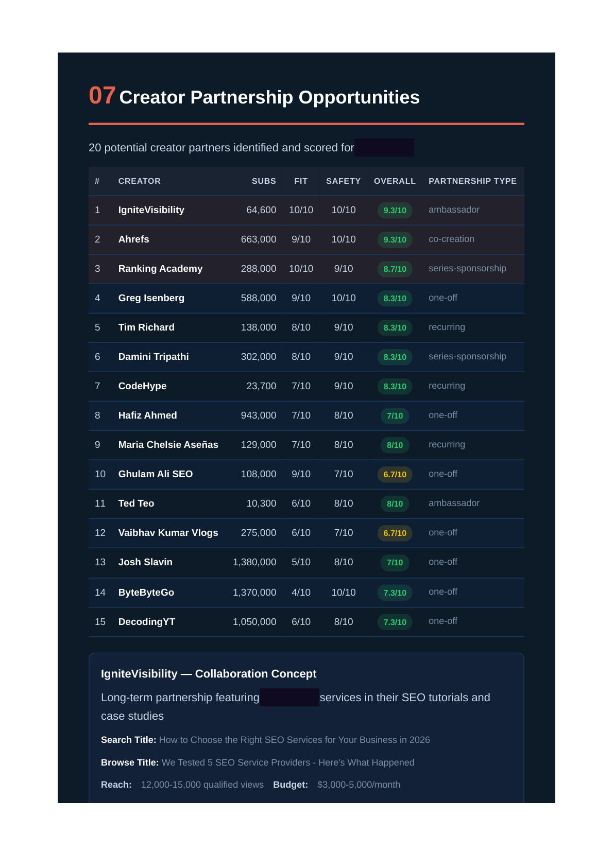Click the Maria Chelsie Aseñas name

(x=168, y=445)
